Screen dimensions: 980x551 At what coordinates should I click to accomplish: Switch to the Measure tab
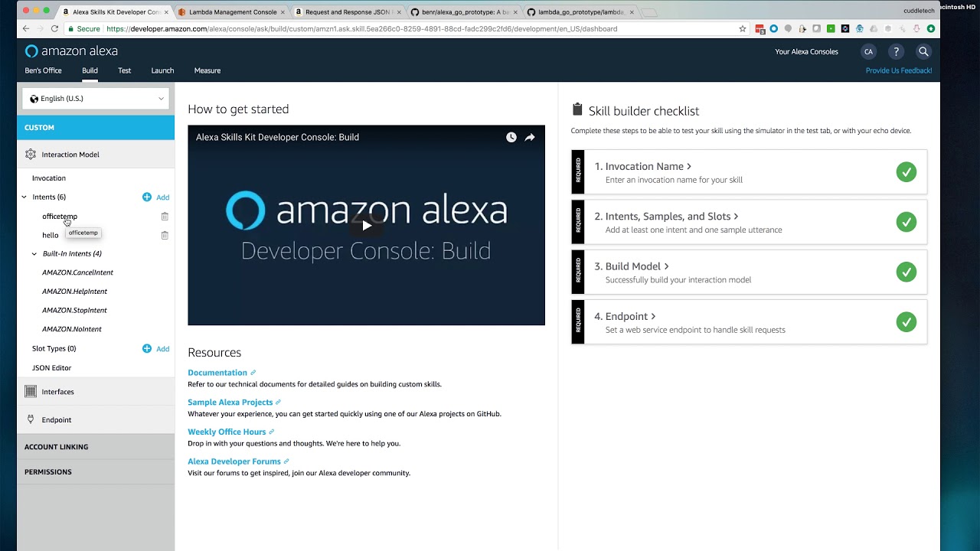click(x=207, y=70)
